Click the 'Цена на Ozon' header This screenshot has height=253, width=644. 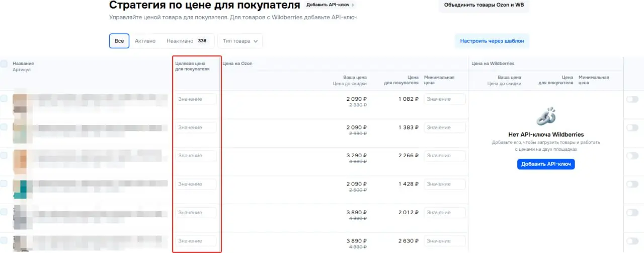(237, 64)
